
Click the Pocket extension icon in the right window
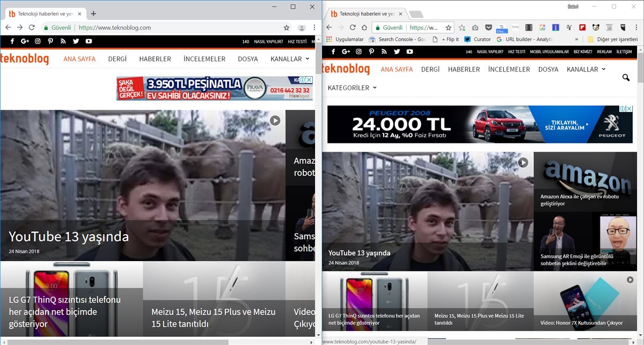pos(488,27)
